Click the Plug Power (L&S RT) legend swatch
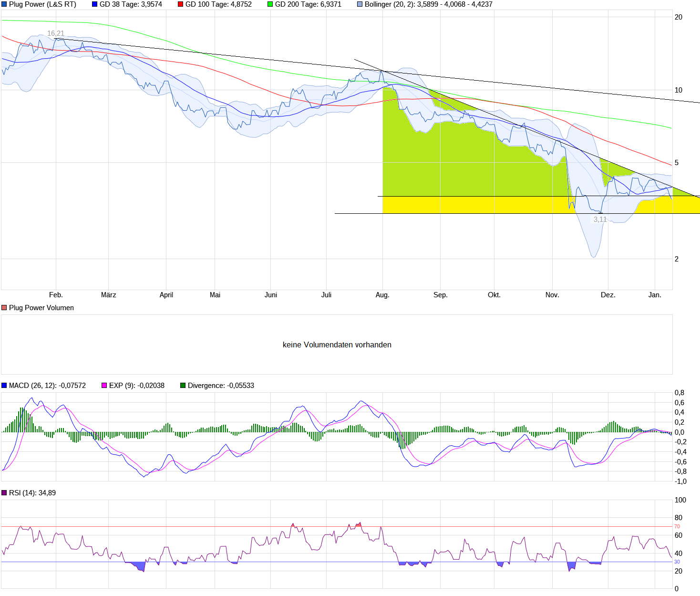The width and height of the screenshot is (700, 596). (x=4, y=4)
